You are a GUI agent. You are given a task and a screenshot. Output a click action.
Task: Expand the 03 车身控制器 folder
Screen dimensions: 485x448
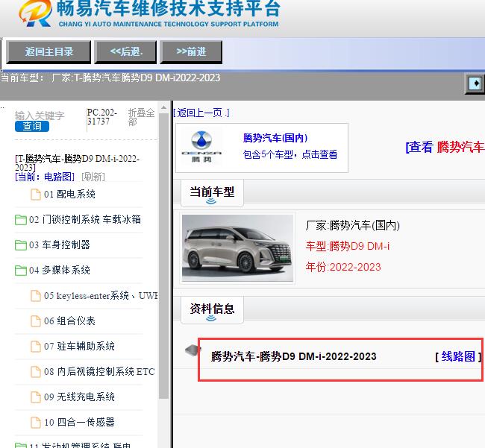[x=21, y=245]
